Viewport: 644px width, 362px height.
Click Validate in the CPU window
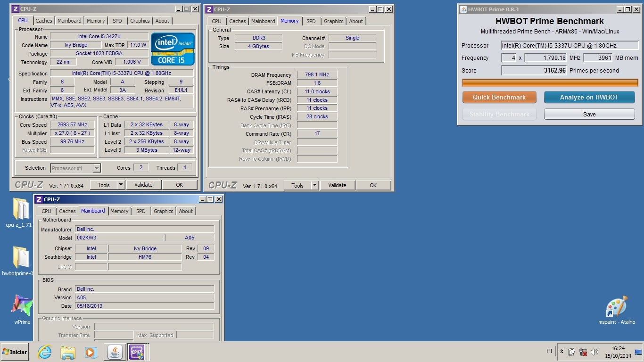[x=143, y=185]
